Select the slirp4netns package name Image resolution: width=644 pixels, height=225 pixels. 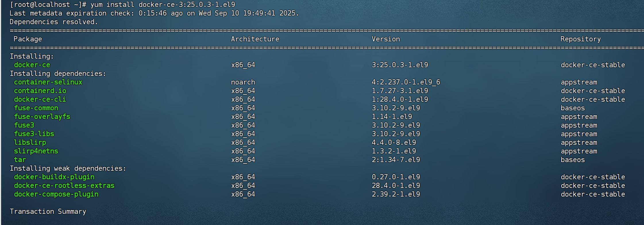36,151
